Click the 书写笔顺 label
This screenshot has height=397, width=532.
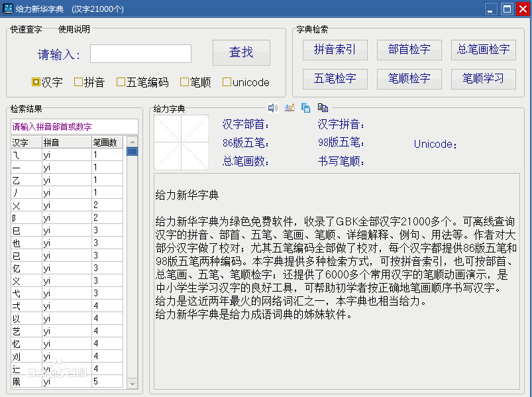[x=341, y=161]
